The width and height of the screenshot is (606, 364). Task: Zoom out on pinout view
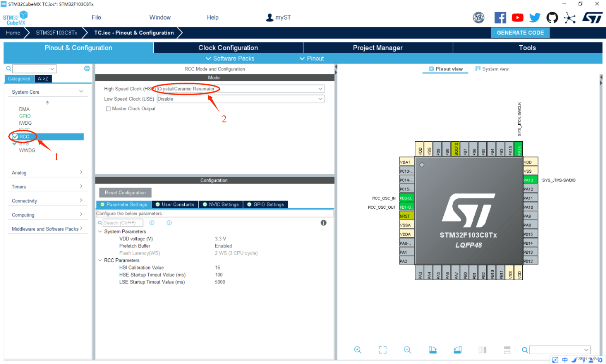tap(408, 350)
